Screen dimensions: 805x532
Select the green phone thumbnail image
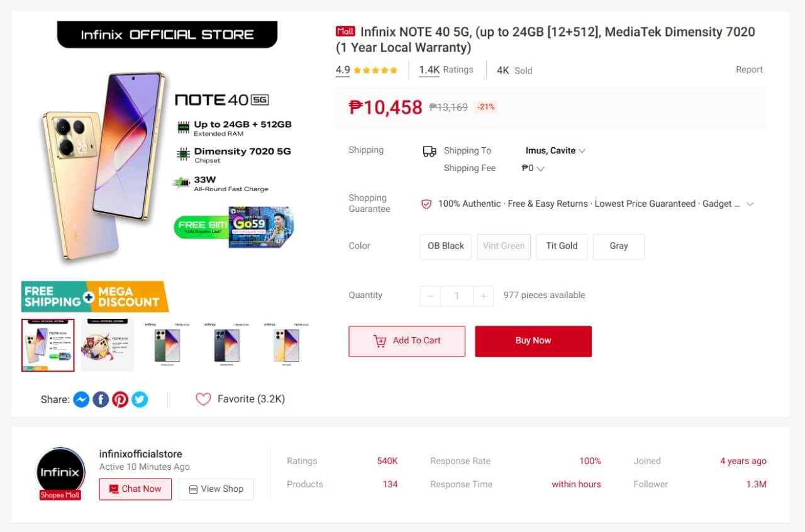coord(167,345)
